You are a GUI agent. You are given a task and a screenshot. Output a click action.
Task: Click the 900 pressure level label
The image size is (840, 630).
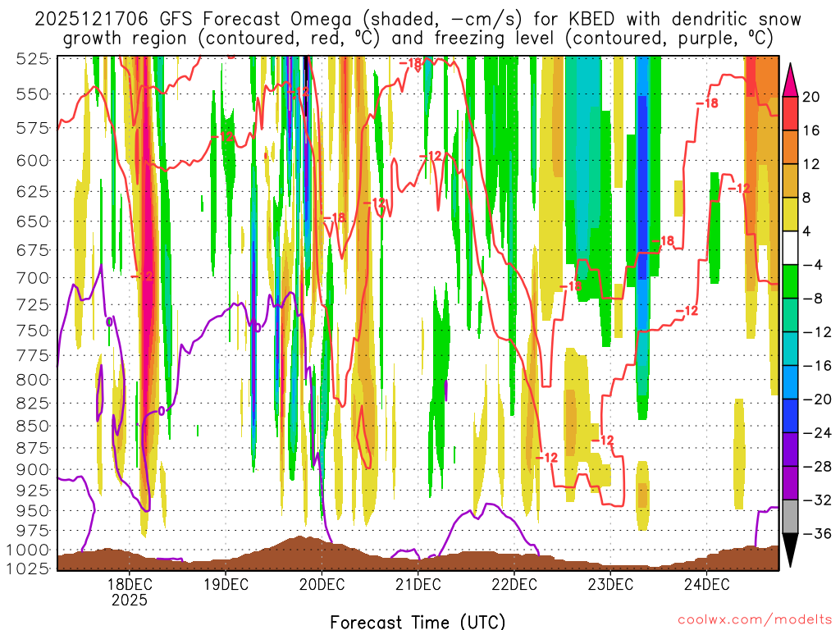tap(33, 470)
